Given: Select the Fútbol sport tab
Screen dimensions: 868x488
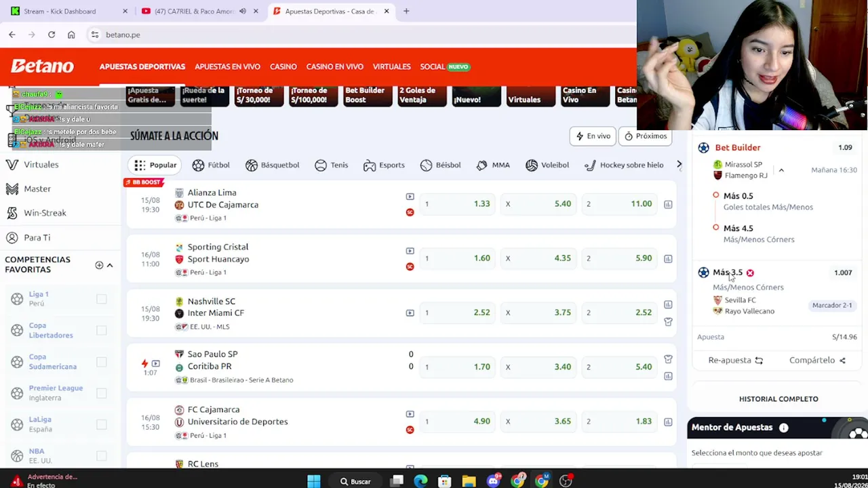Looking at the screenshot, I should click(x=211, y=165).
